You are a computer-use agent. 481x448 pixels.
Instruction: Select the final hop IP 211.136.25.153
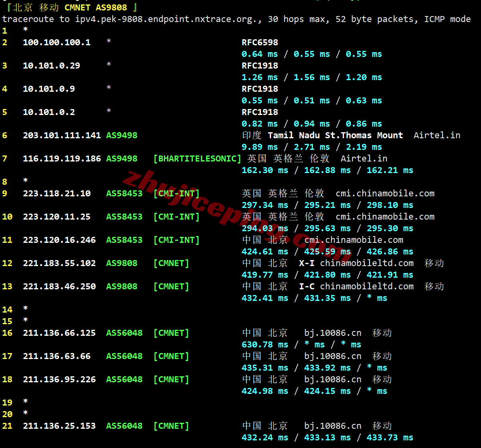[x=59, y=426]
